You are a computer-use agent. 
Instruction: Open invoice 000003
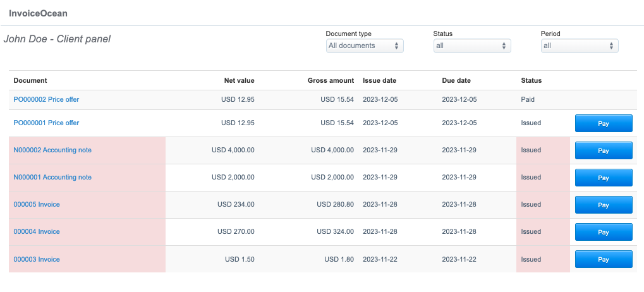point(37,259)
